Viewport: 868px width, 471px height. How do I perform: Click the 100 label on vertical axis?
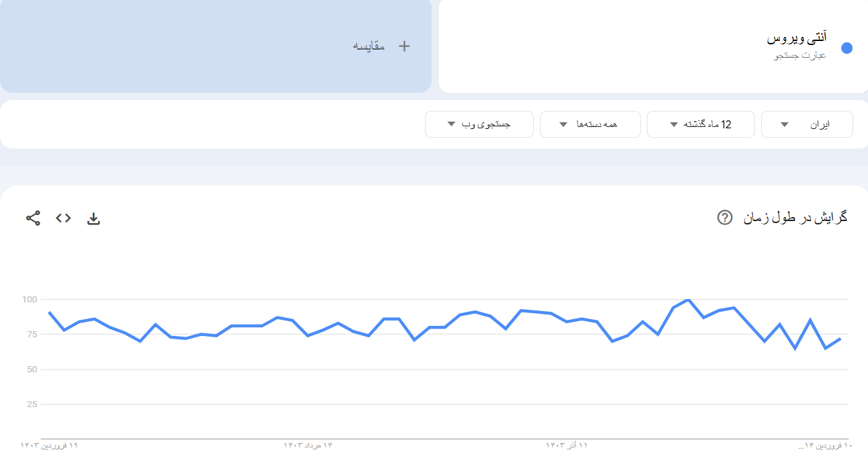click(x=29, y=299)
